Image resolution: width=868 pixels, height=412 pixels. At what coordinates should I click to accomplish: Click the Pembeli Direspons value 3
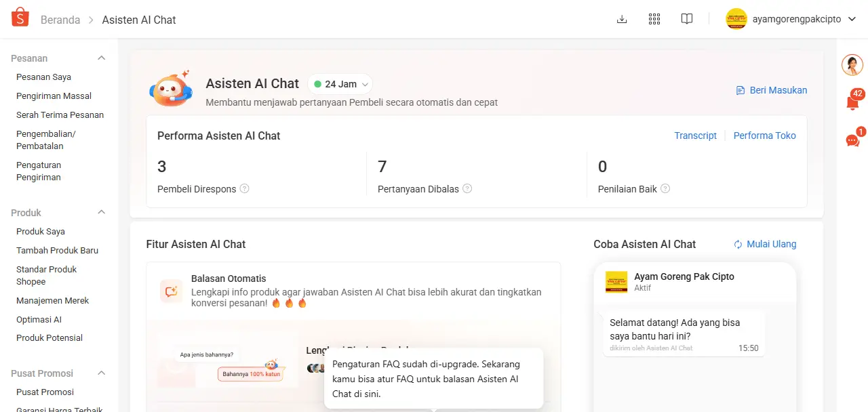tap(162, 167)
